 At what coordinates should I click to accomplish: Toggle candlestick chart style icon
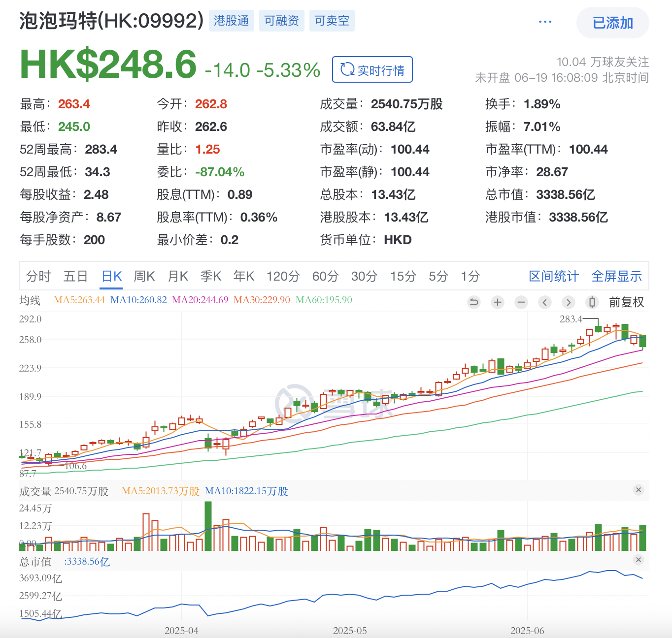click(x=592, y=302)
